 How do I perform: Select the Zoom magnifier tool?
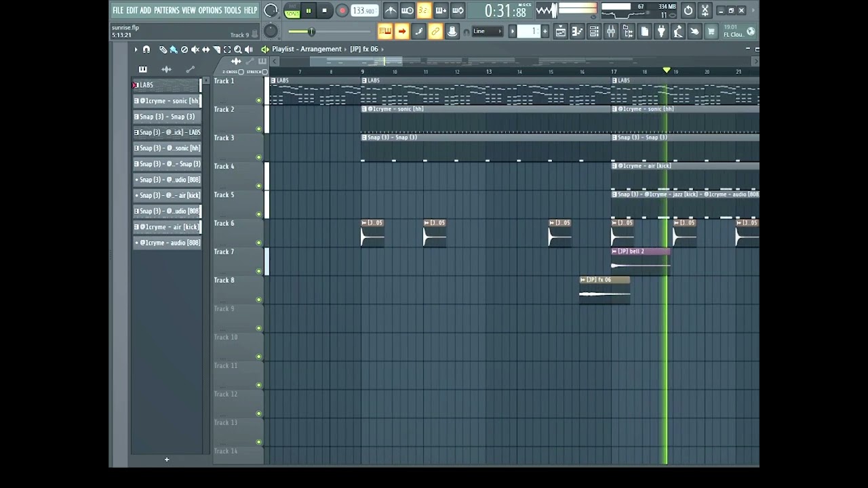[x=238, y=49]
